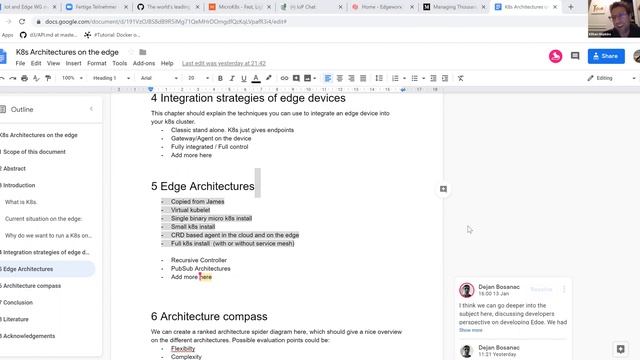640x360 pixels.
Task: Open the highlight color tool
Action: point(269,78)
